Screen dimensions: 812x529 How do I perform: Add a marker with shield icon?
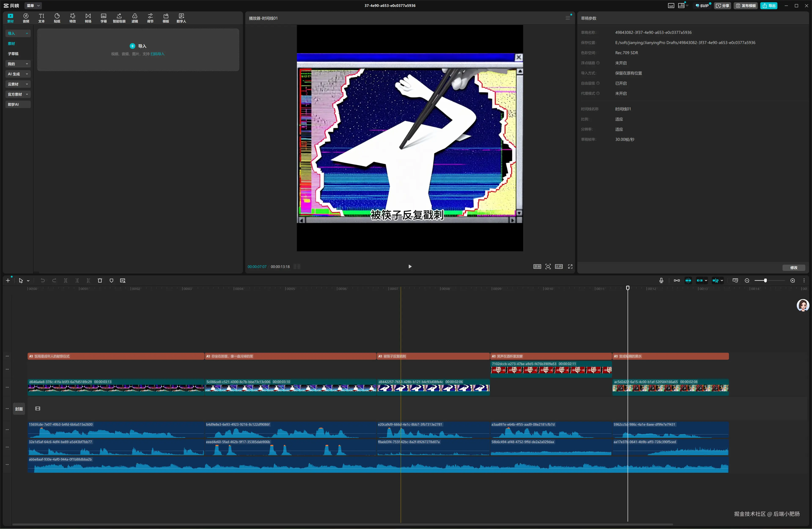click(x=111, y=280)
